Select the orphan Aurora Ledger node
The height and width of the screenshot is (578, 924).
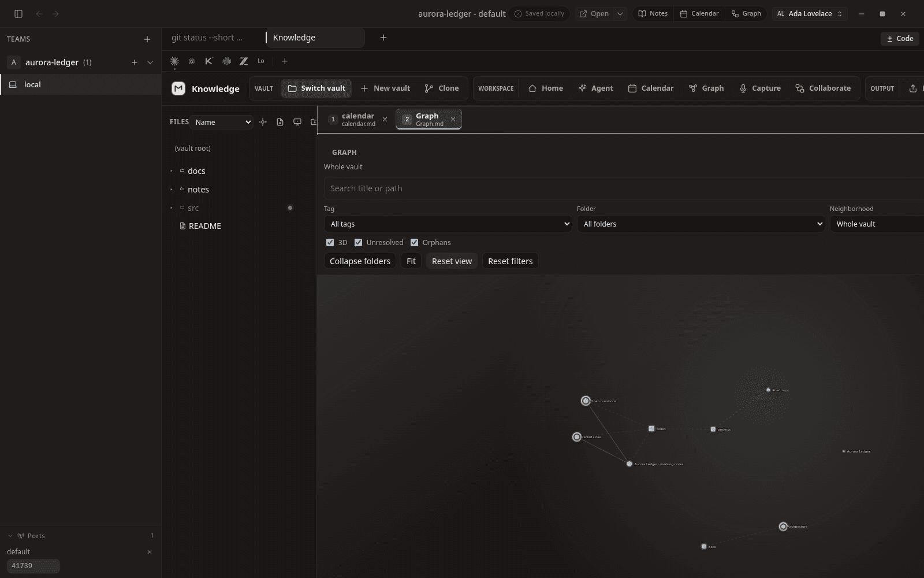[x=844, y=451]
